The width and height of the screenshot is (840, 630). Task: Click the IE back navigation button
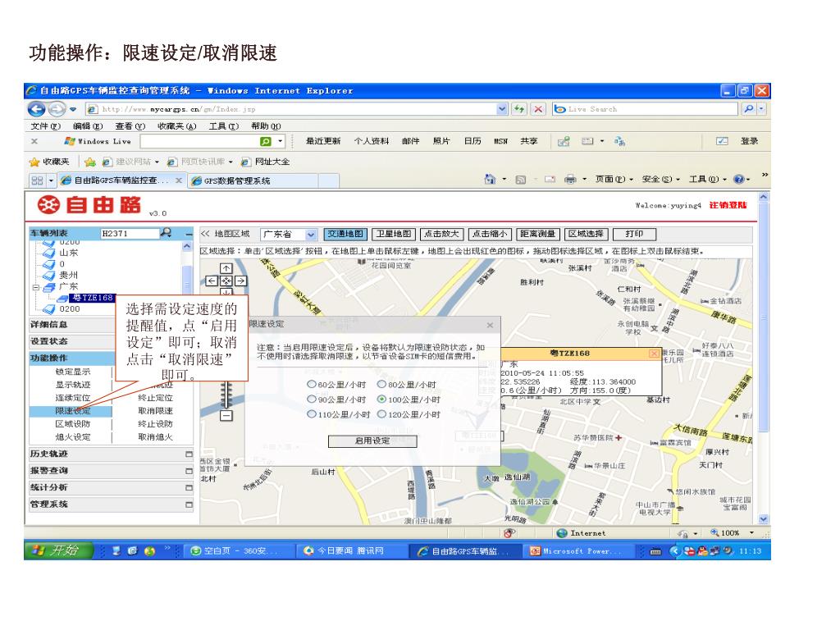click(36, 109)
